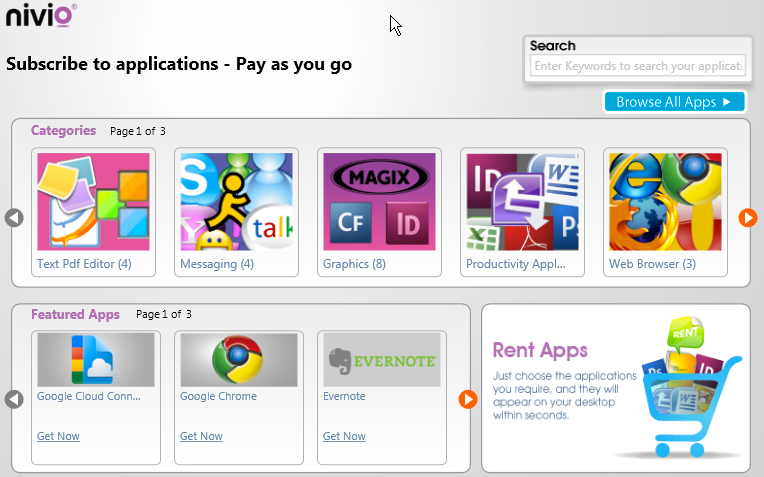Open Google Chrome app title
764x477 pixels.
pyautogui.click(x=218, y=396)
